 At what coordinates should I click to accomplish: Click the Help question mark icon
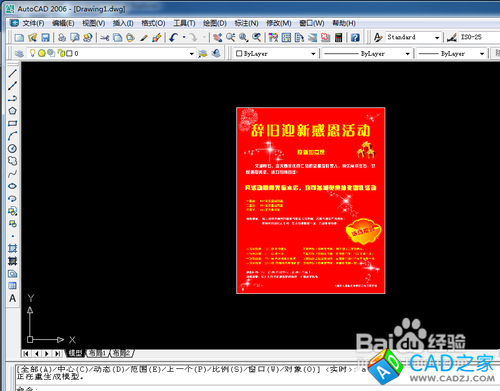[355, 37]
